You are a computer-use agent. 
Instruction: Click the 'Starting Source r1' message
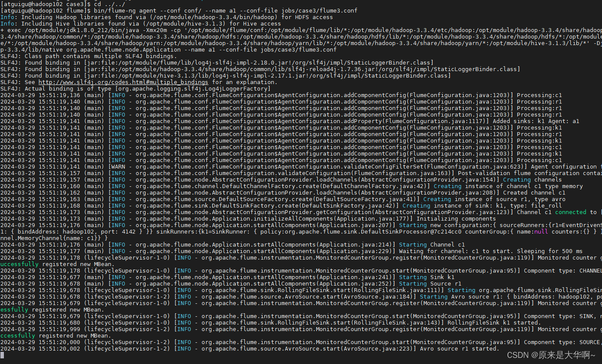click(x=430, y=284)
